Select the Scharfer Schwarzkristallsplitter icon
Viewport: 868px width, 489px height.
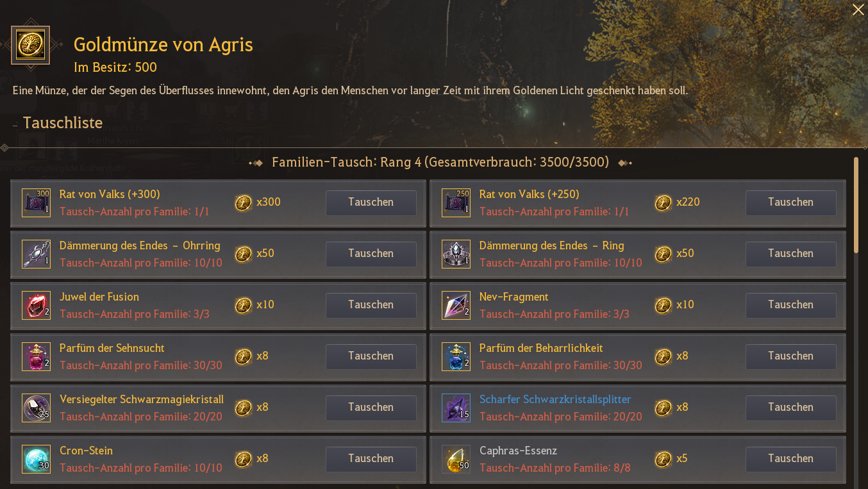click(456, 408)
